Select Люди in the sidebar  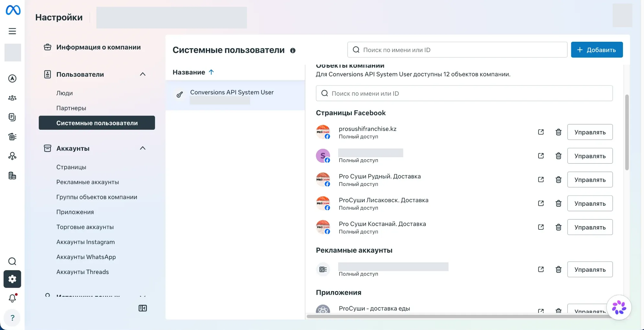tap(64, 93)
